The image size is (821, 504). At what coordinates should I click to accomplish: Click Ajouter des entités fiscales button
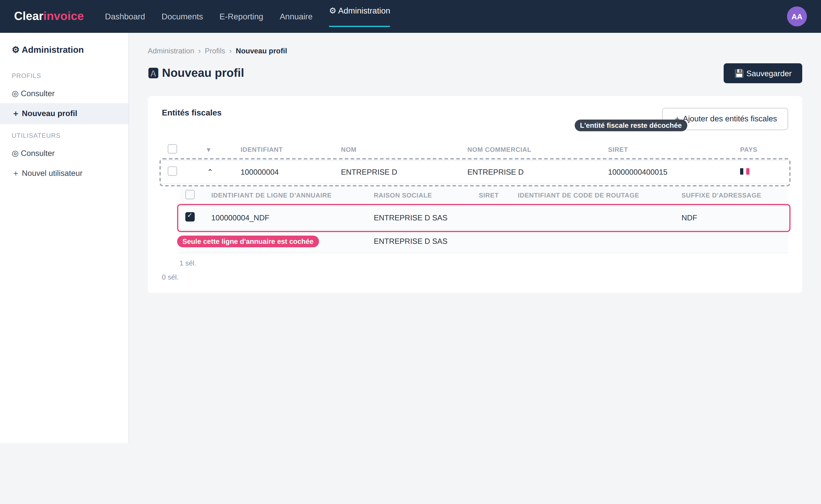pos(725,119)
